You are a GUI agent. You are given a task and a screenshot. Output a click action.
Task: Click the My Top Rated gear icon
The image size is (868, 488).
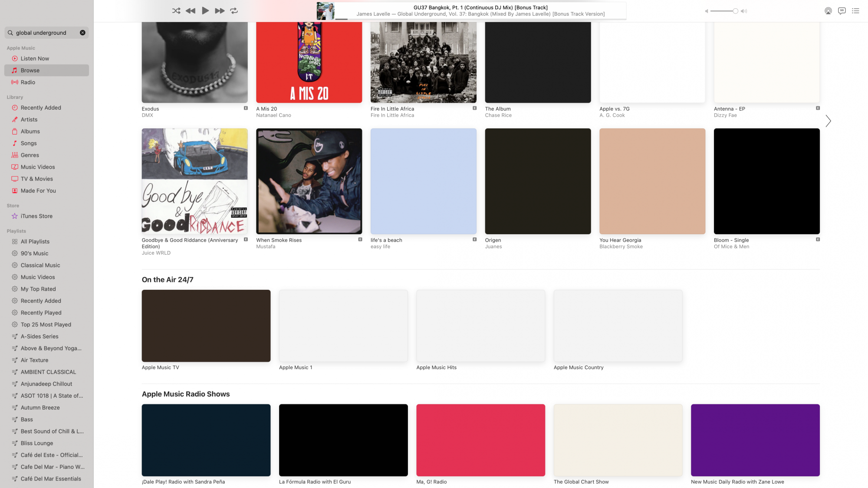15,289
